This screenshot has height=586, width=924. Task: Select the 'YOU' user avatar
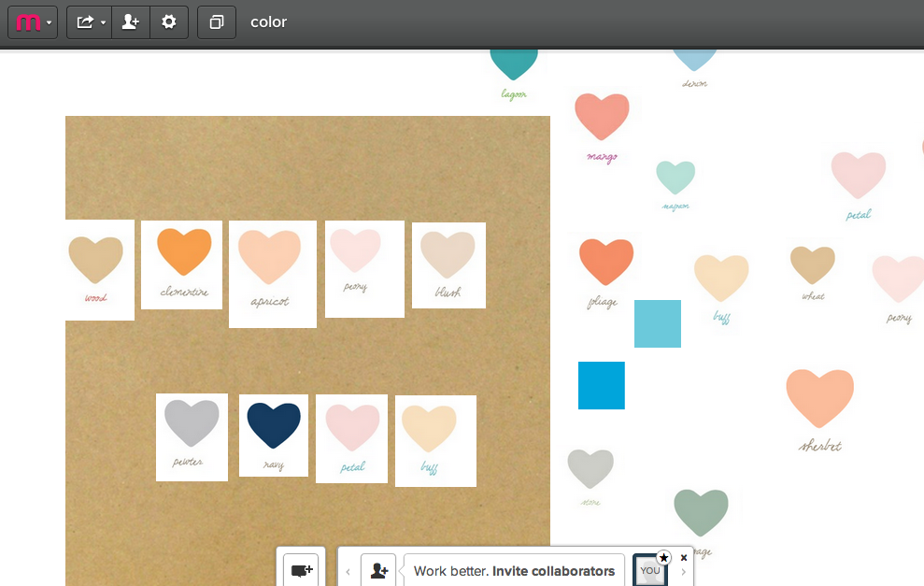tap(649, 570)
